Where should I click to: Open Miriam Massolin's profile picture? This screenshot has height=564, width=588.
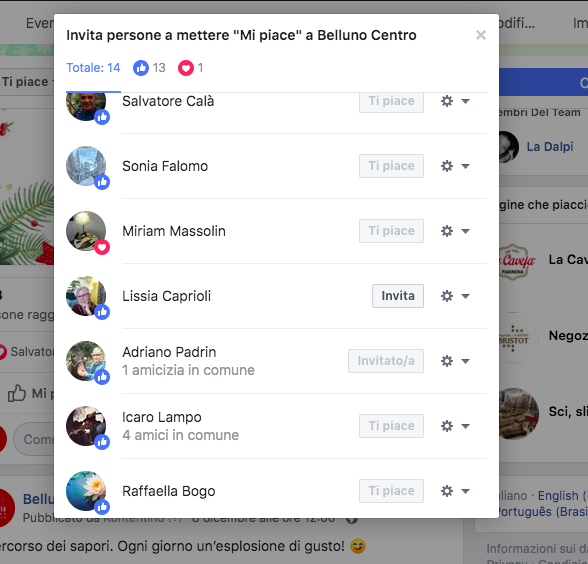[86, 231]
